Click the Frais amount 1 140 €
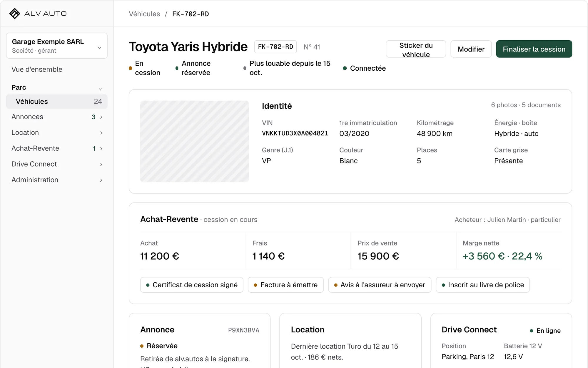The image size is (588, 368). click(268, 256)
